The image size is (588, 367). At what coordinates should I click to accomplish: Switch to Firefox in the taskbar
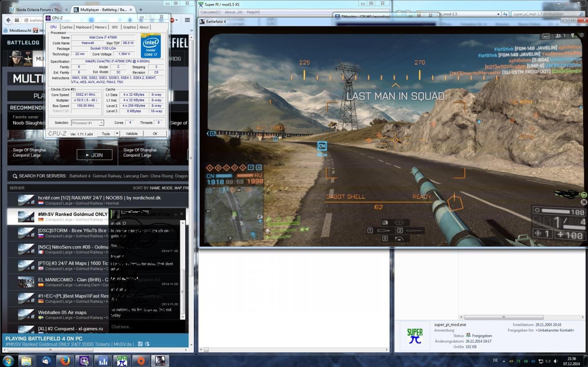pos(65,361)
